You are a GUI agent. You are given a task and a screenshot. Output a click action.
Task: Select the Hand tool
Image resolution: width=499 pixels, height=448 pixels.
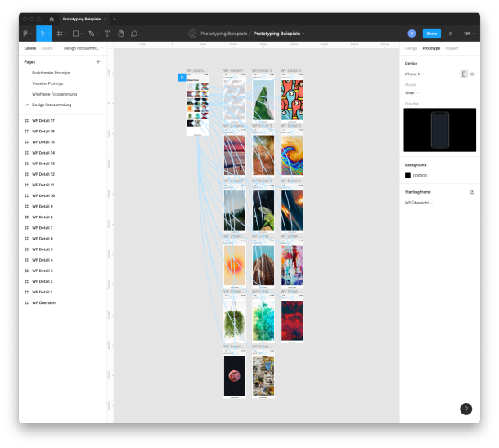click(x=120, y=34)
